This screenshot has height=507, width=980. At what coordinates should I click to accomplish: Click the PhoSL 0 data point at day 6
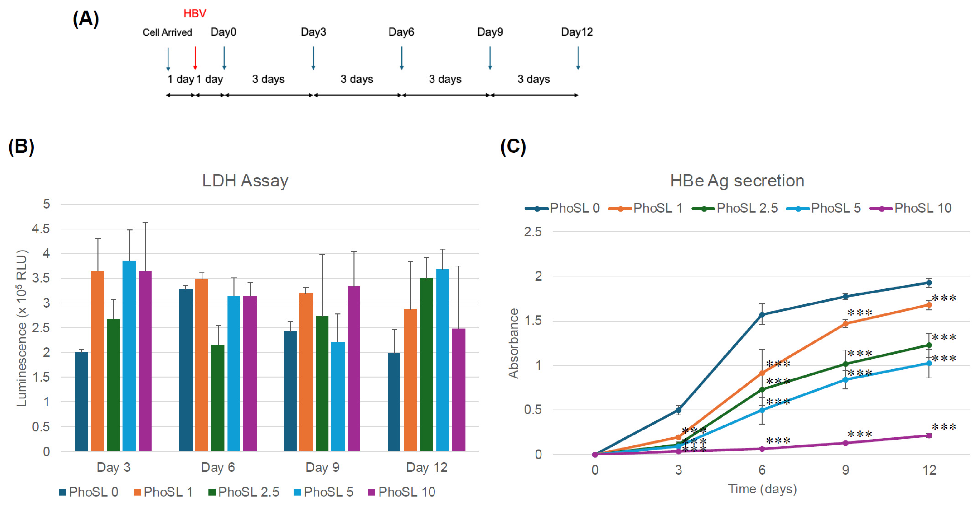pos(762,314)
